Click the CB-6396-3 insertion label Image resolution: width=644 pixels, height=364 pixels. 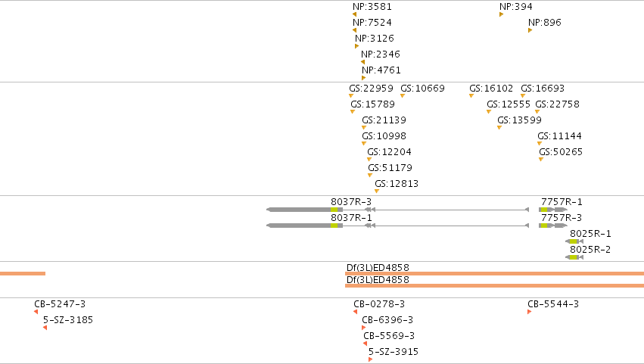[387, 320]
